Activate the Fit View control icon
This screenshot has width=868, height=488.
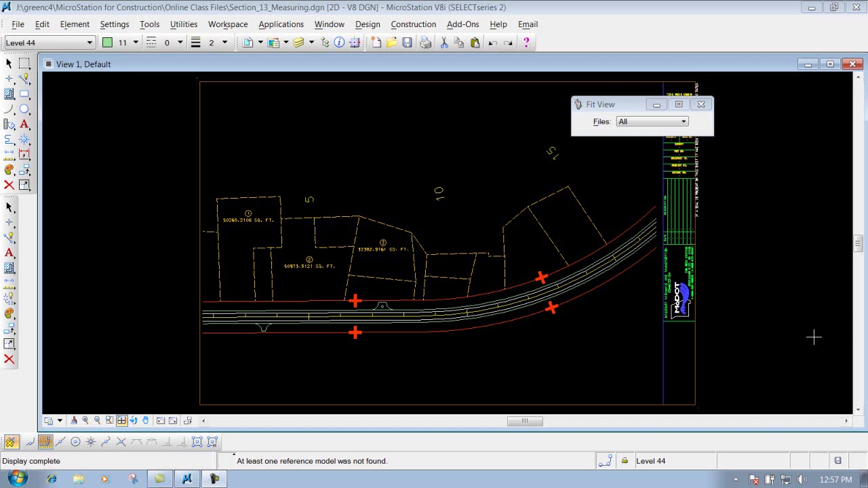pos(121,421)
